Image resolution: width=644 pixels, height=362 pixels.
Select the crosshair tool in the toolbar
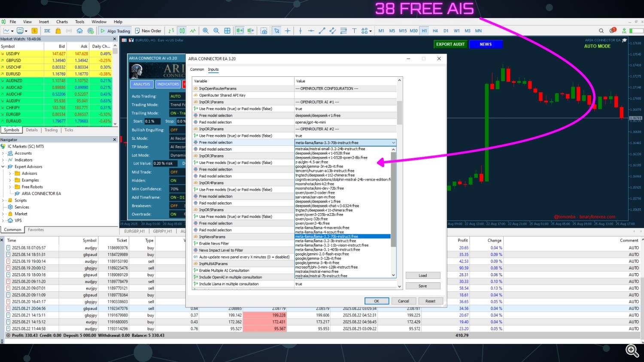pos(288,31)
